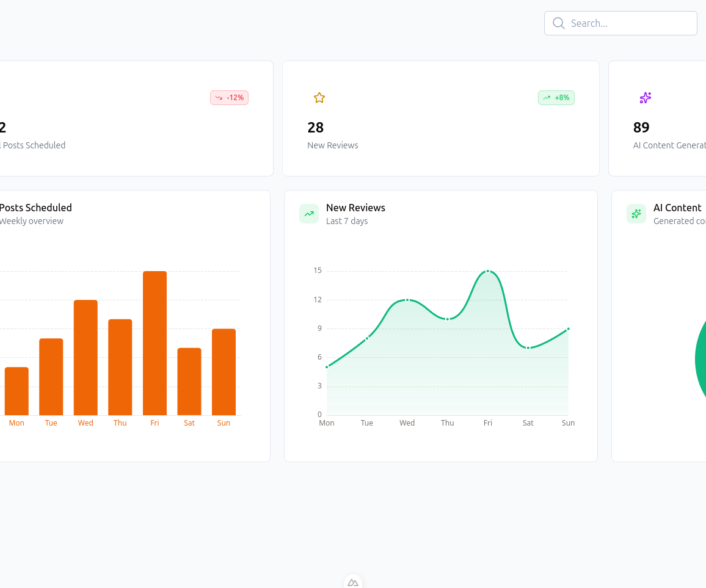The height and width of the screenshot is (588, 706).
Task: Click the Wed data point on New Reviews line
Action: pos(407,300)
